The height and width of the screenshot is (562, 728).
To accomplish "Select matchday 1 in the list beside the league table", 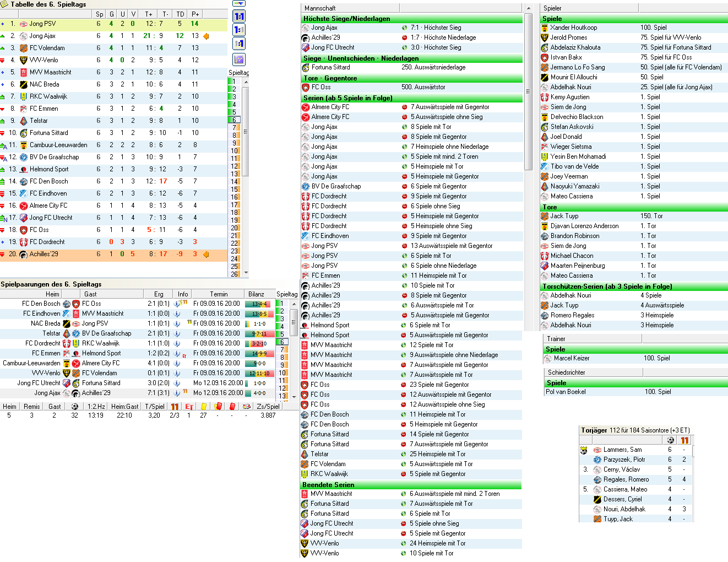I will pos(234,81).
